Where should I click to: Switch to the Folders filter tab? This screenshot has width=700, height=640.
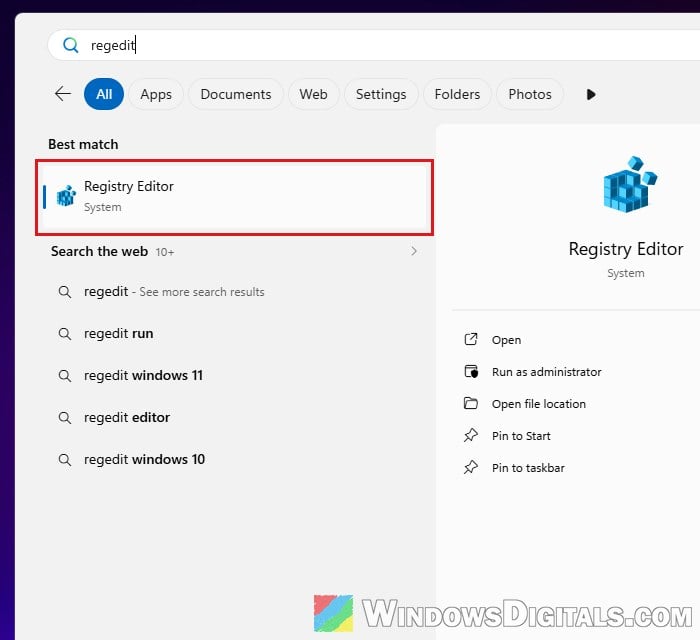[x=457, y=94]
